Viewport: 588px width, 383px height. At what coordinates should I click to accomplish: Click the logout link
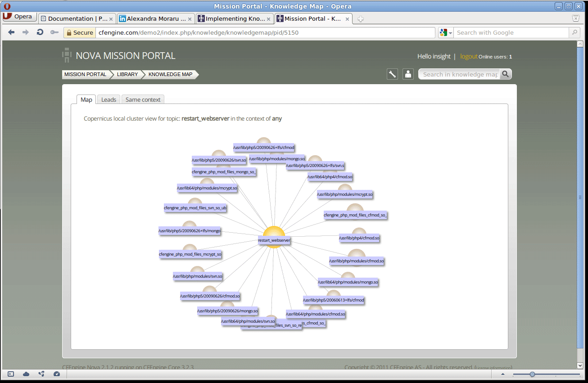pyautogui.click(x=469, y=56)
